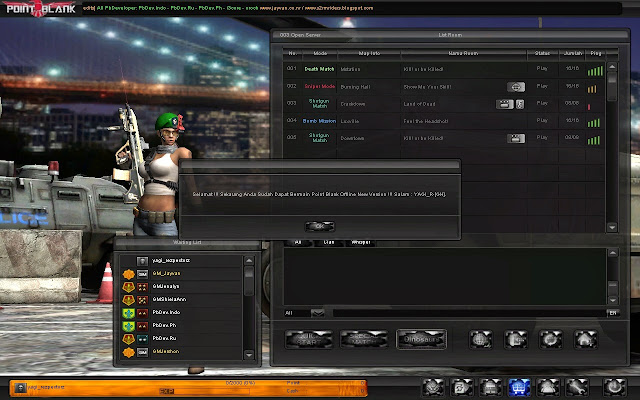Open the community people icon in bottom bar
Image resolution: width=640 pixels, height=400 pixels.
(x=548, y=387)
